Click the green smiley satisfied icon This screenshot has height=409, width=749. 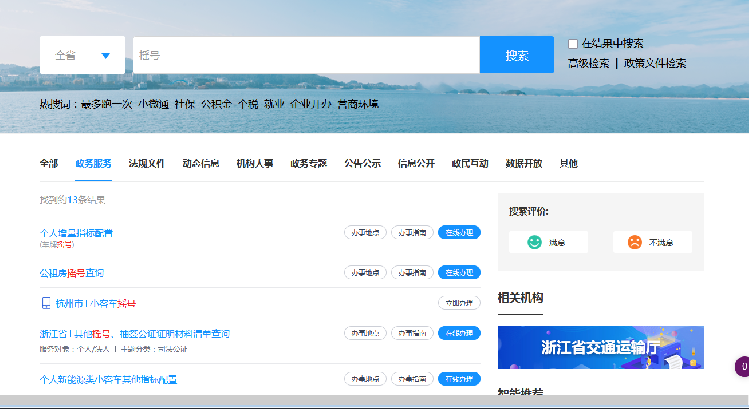tap(535, 242)
